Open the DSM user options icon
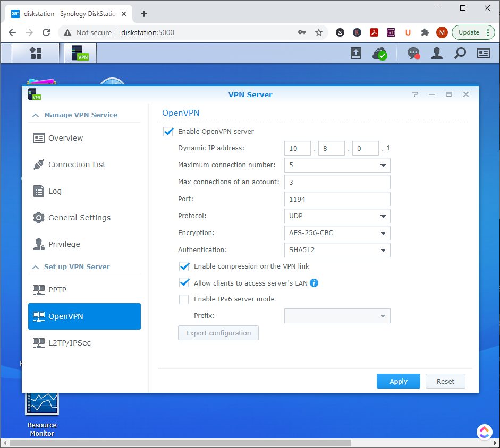Viewport: 500px width, 448px height. click(x=437, y=53)
